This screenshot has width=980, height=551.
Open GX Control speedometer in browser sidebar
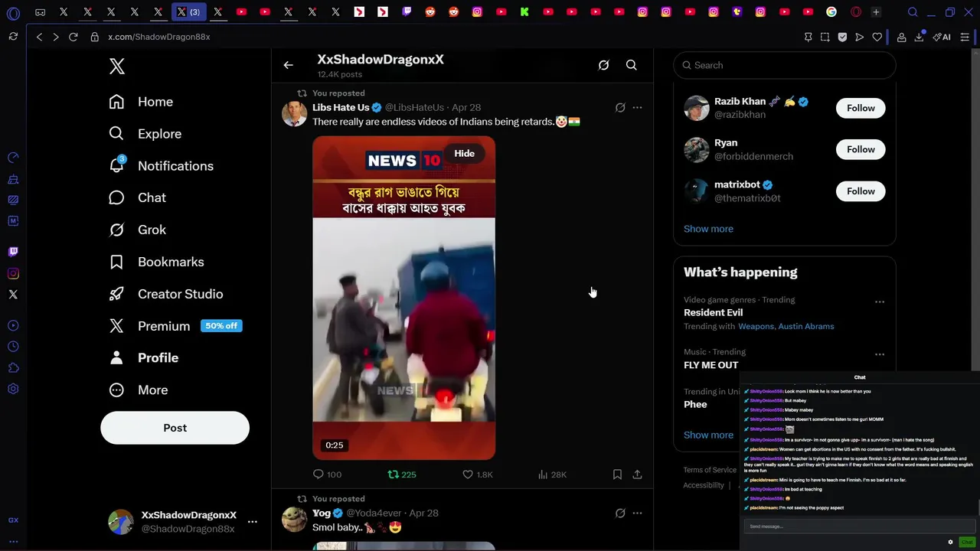(x=13, y=158)
